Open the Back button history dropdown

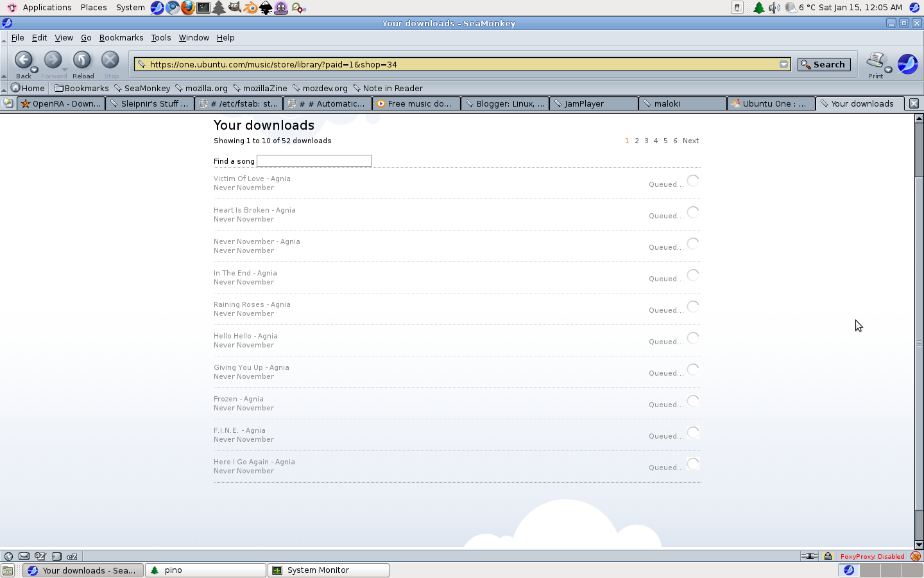[34, 69]
